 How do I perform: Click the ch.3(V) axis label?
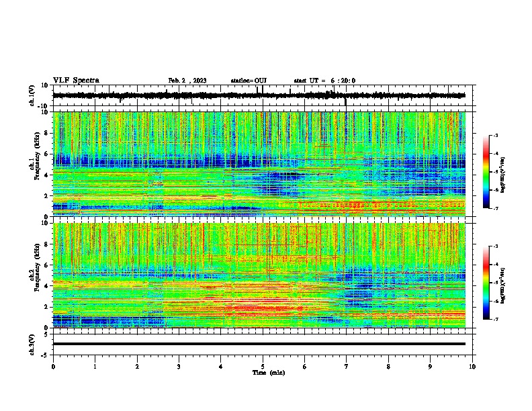click(x=32, y=345)
